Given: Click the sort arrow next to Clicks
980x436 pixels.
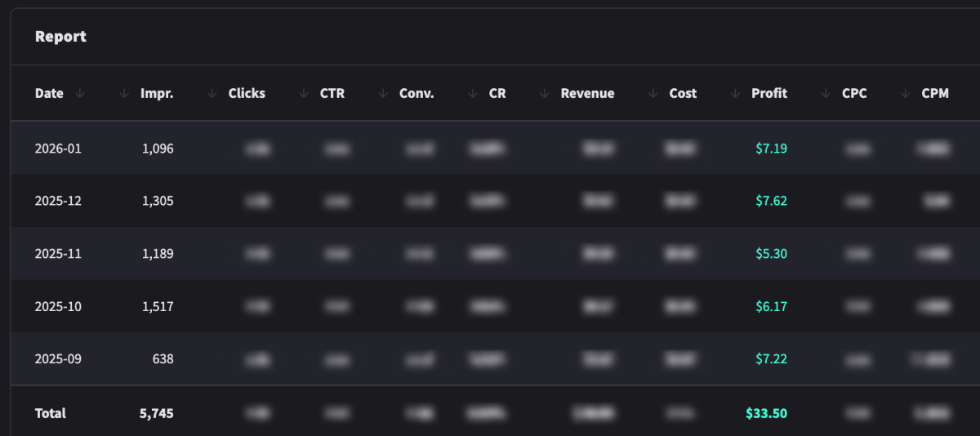Looking at the screenshot, I should [212, 94].
